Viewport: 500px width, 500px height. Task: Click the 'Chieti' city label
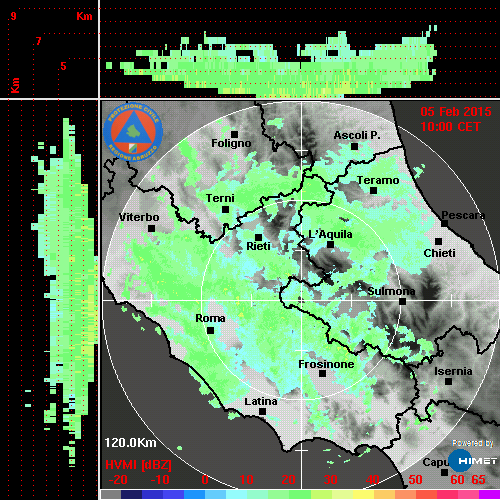(439, 253)
